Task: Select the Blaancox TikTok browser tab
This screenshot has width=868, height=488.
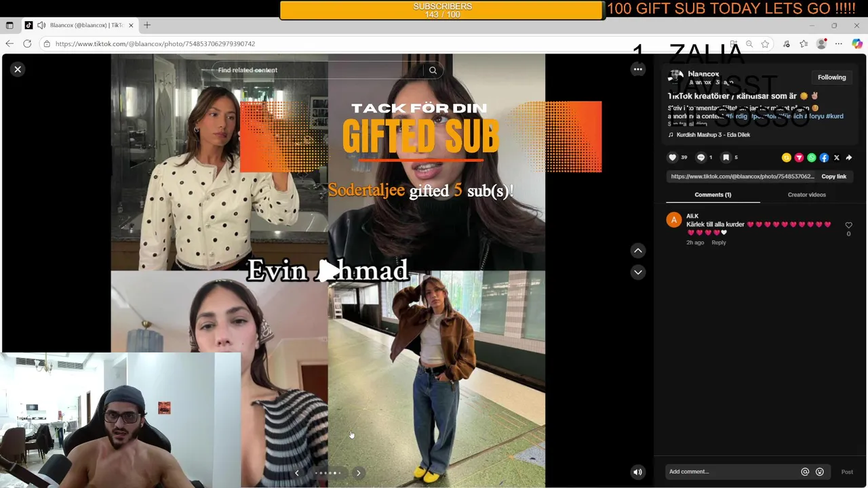Action: [x=79, y=25]
